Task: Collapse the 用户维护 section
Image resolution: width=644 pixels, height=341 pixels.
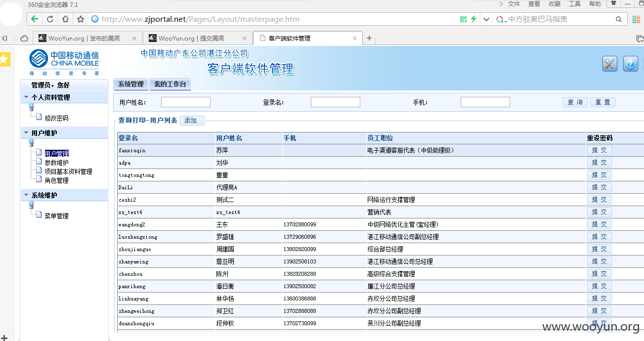Action: coord(26,132)
